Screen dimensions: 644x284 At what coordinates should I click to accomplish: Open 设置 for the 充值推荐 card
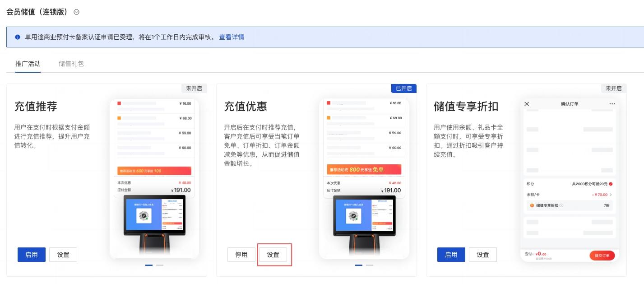pos(63,255)
